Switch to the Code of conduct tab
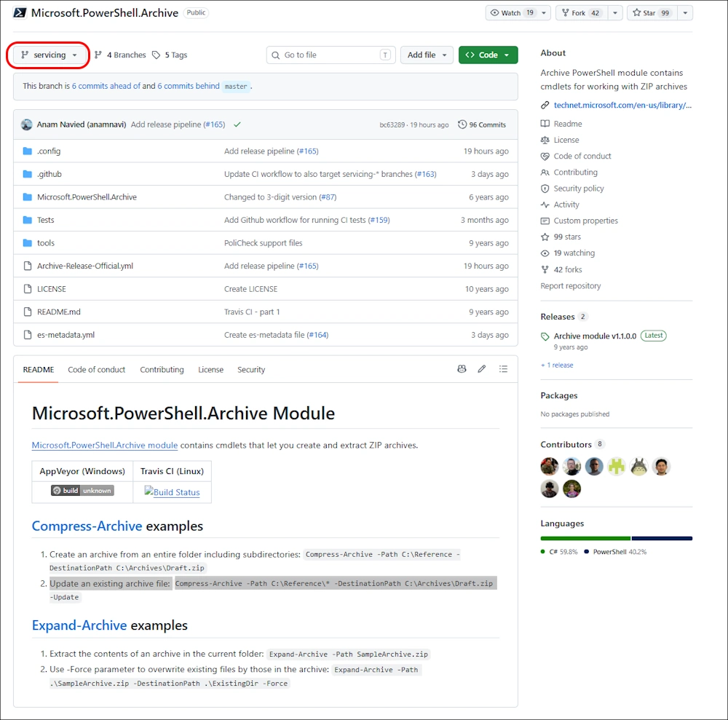728x720 pixels. pyautogui.click(x=97, y=370)
